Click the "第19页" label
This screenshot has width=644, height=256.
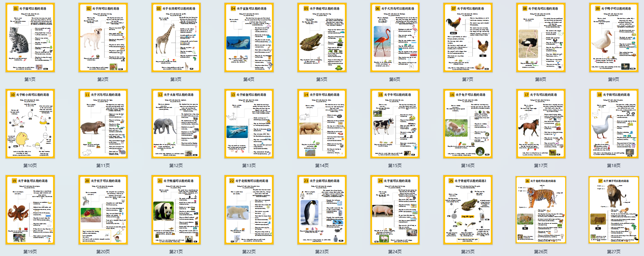[30, 252]
